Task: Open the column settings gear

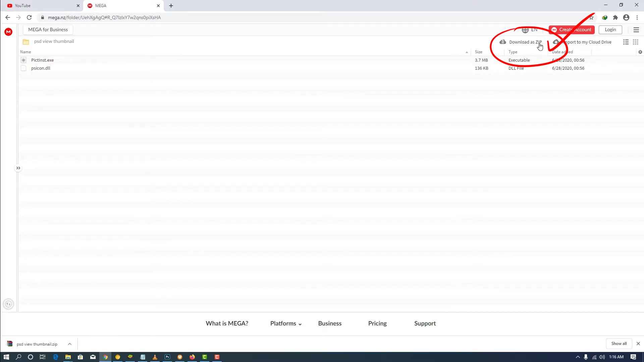Action: (640, 52)
